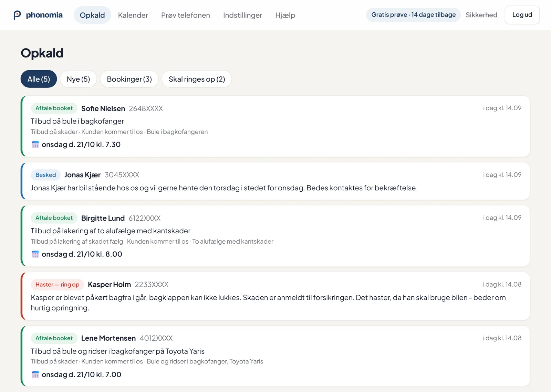Click Aftale booket tag on Sofie Nielsen
Screen dimensions: 551x392
click(54, 108)
